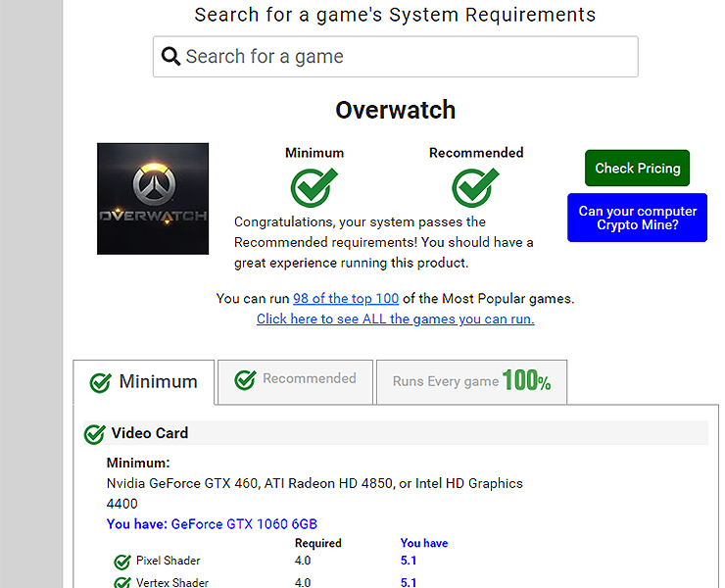Click here to see ALL games link
Screen dimensions: 725x588
point(396,318)
